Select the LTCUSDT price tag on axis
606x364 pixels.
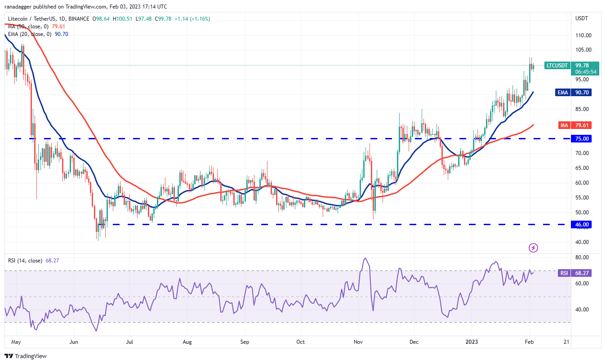click(557, 66)
